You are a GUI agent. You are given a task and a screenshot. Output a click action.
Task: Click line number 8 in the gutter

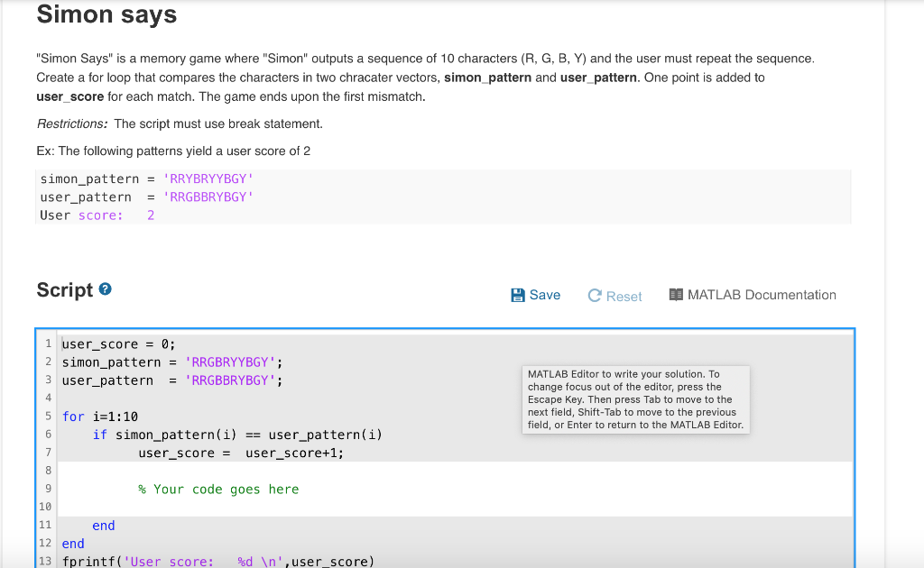[49, 471]
